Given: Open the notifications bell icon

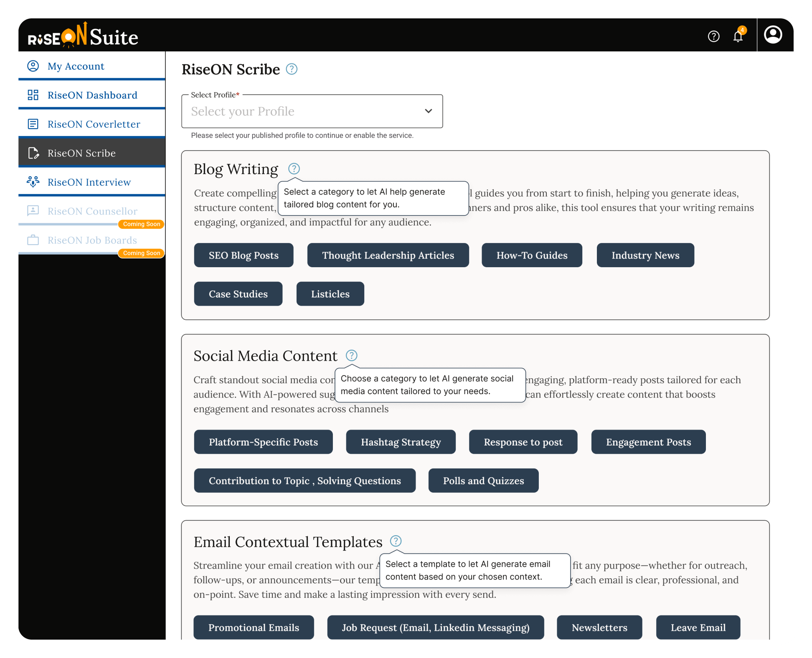Looking at the screenshot, I should 738,36.
